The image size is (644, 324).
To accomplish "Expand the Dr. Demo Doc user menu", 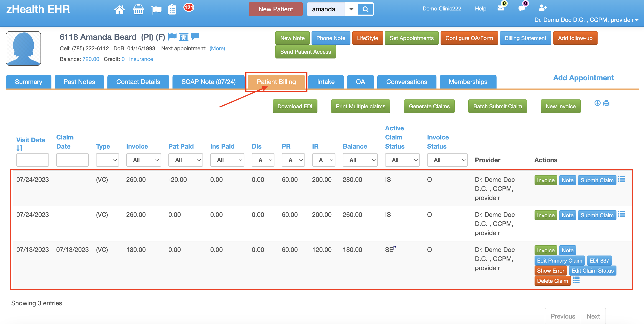I will [x=586, y=20].
